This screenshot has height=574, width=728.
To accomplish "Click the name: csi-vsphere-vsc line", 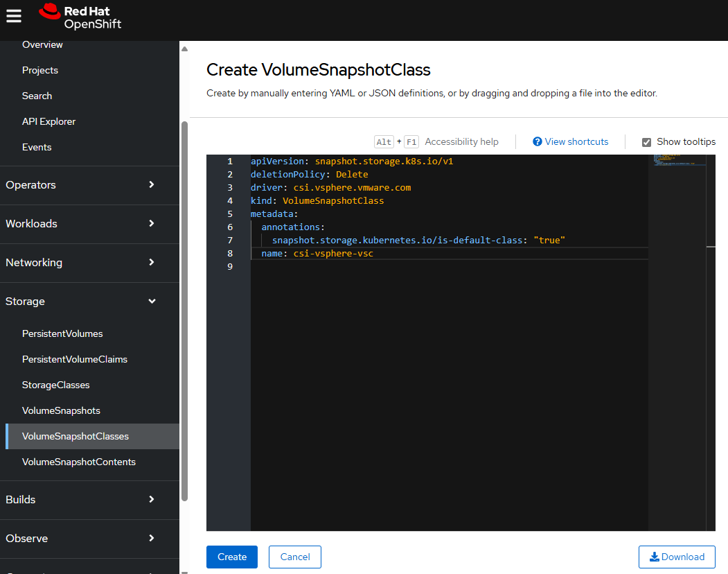I will 317,253.
